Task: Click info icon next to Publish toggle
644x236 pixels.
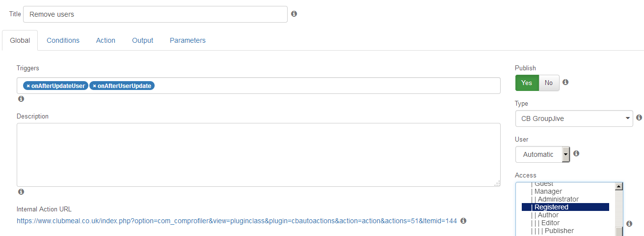Action: coord(565,82)
